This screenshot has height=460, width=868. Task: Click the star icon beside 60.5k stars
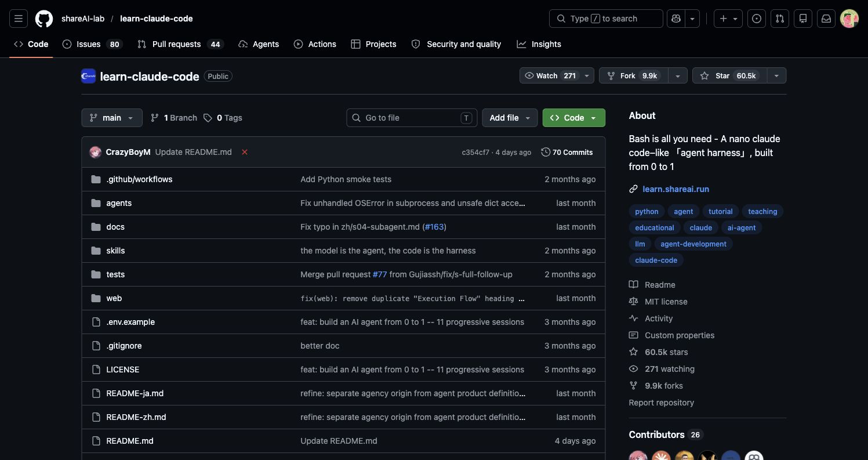(x=634, y=352)
